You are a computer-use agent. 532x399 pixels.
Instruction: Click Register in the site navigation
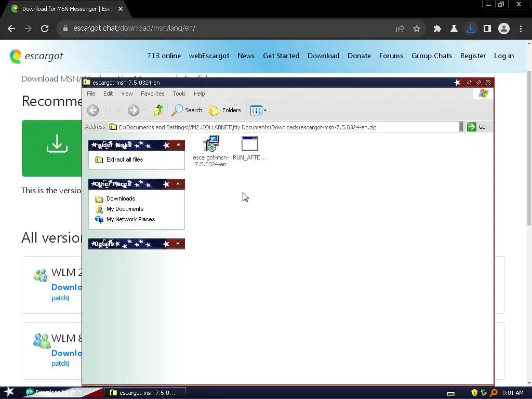(x=473, y=56)
